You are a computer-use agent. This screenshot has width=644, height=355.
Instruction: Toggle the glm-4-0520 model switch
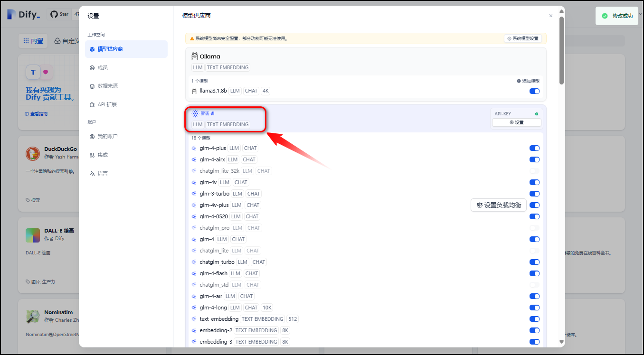point(534,216)
